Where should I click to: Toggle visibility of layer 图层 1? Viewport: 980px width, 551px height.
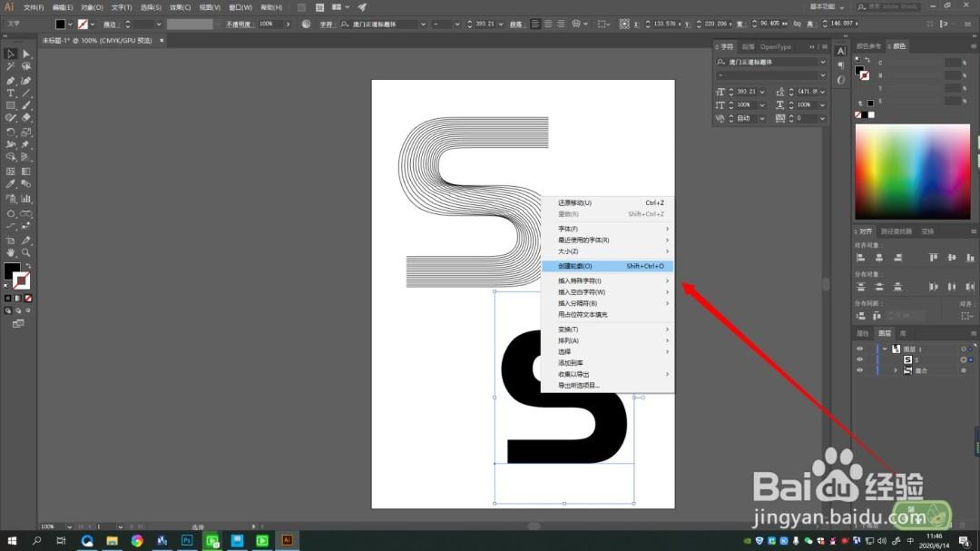pyautogui.click(x=860, y=349)
